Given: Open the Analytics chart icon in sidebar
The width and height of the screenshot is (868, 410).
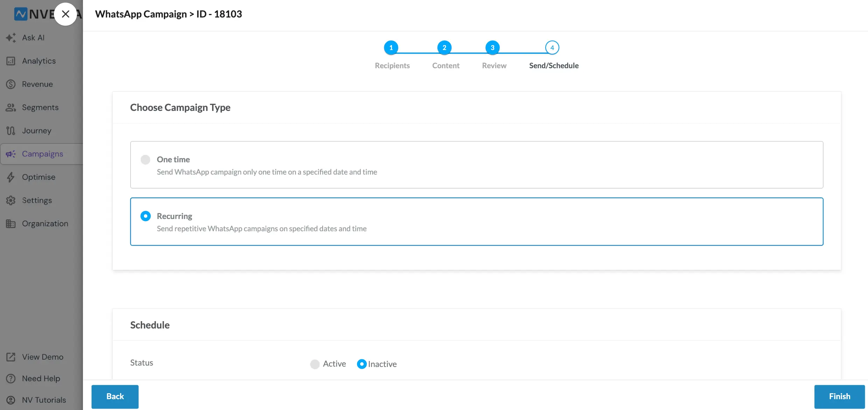Looking at the screenshot, I should 11,61.
